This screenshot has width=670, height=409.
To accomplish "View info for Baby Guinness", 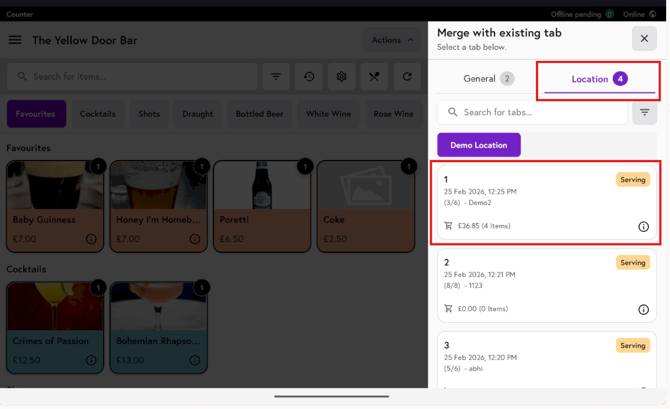I will pyautogui.click(x=91, y=239).
